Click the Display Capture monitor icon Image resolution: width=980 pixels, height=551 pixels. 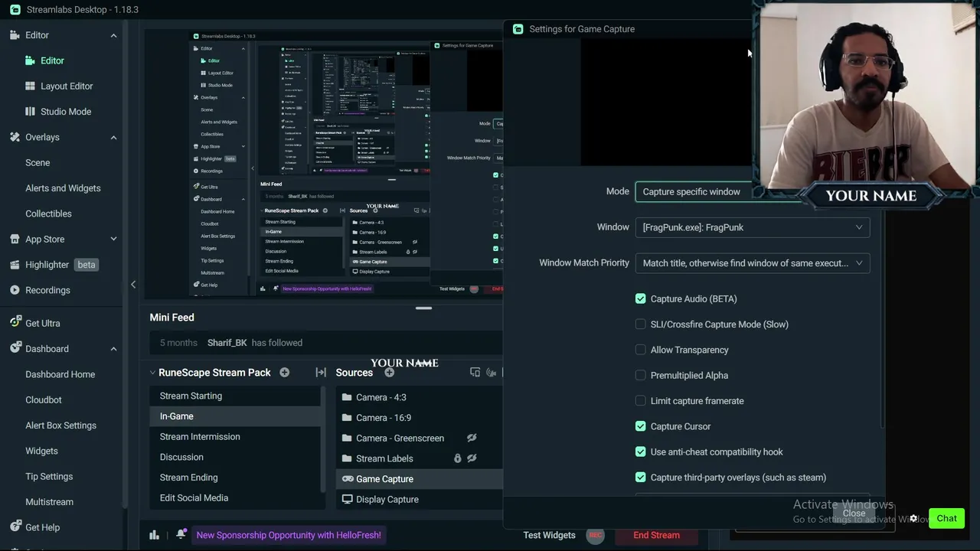(x=348, y=499)
